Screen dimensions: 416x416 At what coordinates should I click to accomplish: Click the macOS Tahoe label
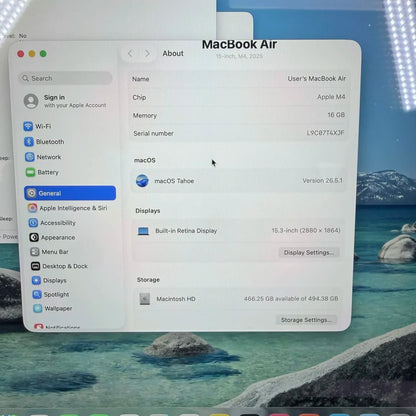(174, 181)
